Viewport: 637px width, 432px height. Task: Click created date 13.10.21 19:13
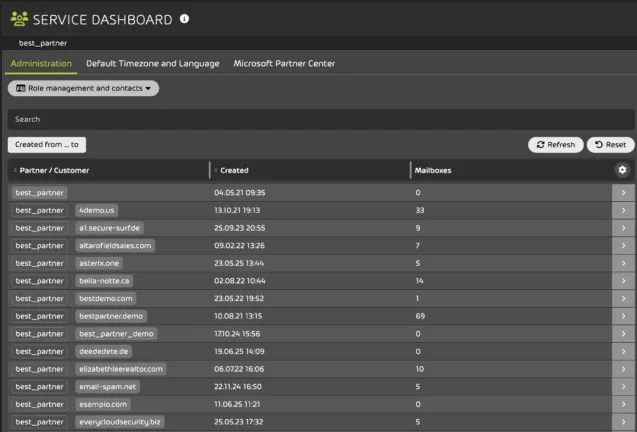point(237,210)
